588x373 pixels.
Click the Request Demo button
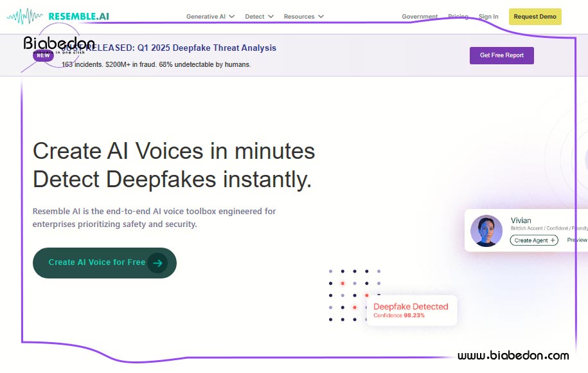click(x=535, y=17)
